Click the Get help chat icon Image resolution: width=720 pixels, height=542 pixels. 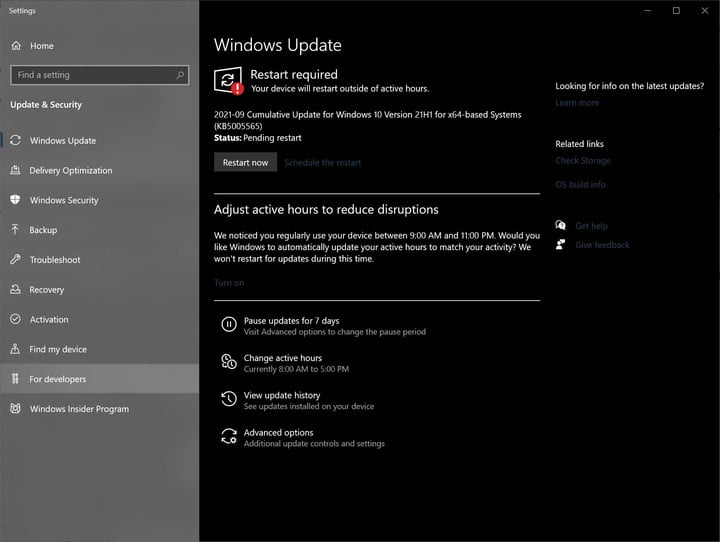pyautogui.click(x=560, y=225)
